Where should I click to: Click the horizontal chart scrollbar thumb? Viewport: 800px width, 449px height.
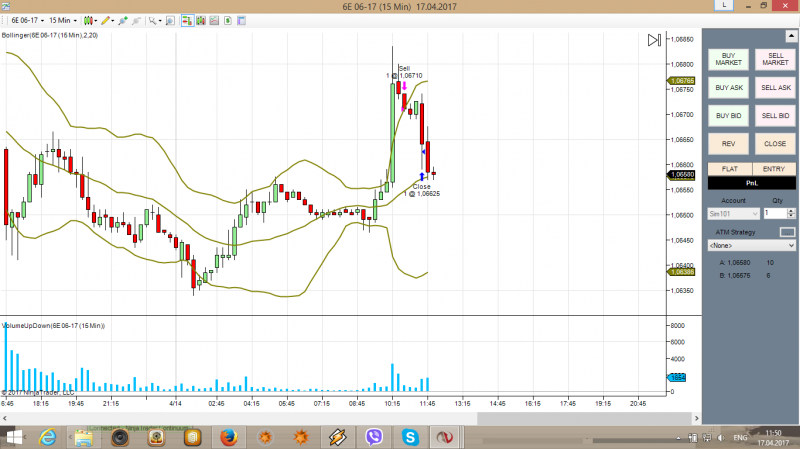click(584, 418)
